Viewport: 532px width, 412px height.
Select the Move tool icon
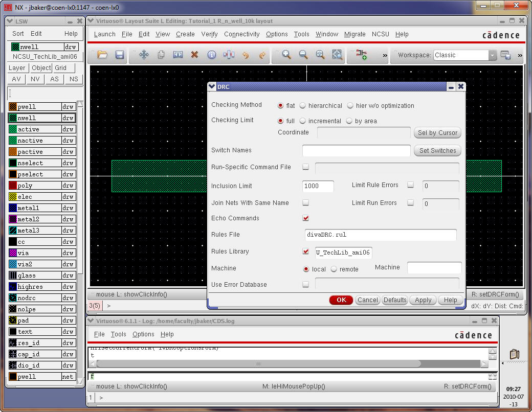pyautogui.click(x=144, y=55)
